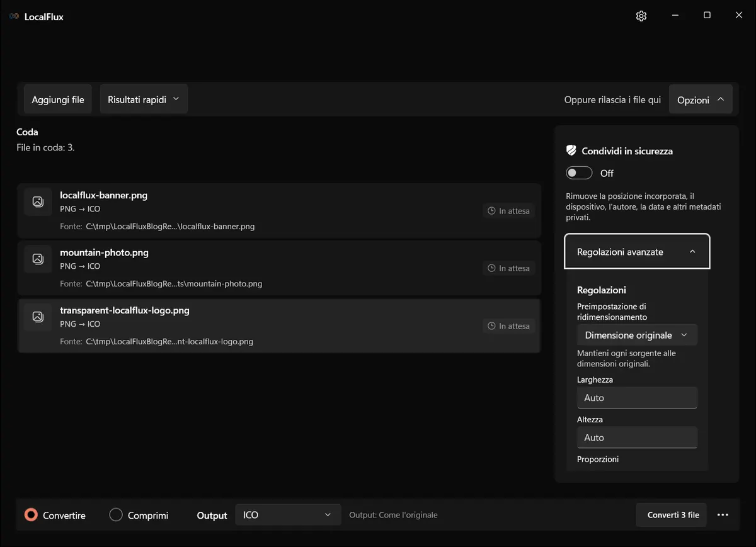756x547 pixels.
Task: Collapse the Opzioni panel
Action: pyautogui.click(x=701, y=99)
